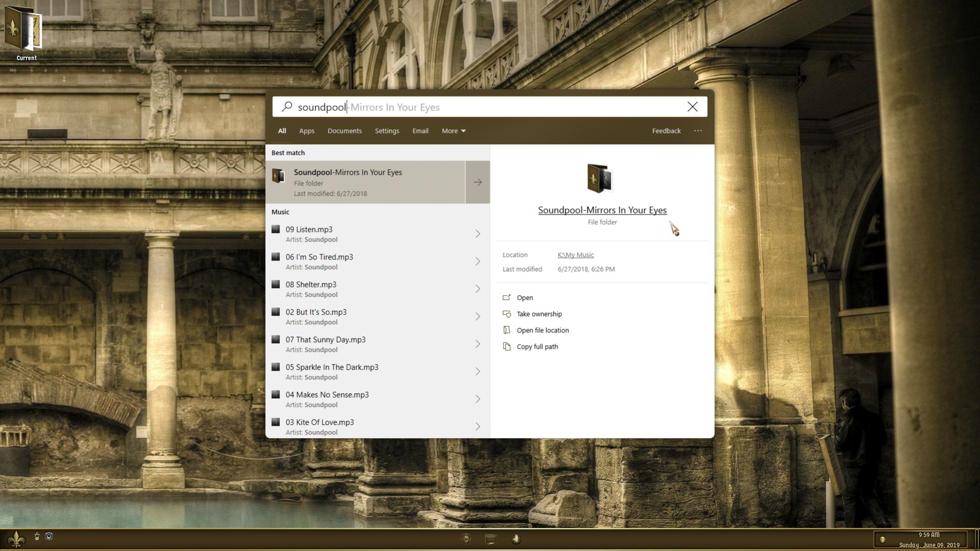Switch to the Email filter tab
Screen dimensions: 980x551
[420, 131]
